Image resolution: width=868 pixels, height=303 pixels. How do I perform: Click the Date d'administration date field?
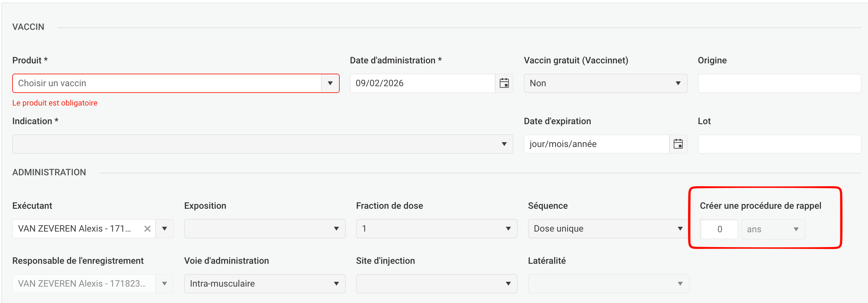[422, 83]
